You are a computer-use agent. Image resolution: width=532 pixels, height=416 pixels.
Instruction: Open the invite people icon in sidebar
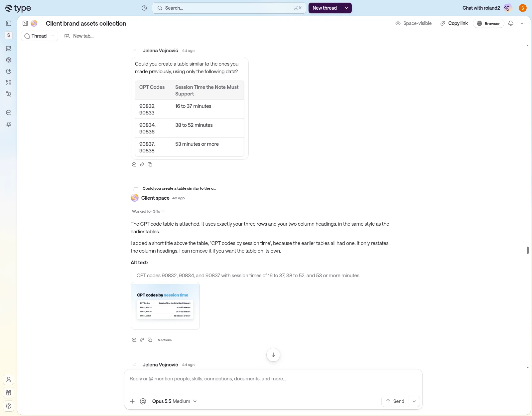(x=9, y=379)
